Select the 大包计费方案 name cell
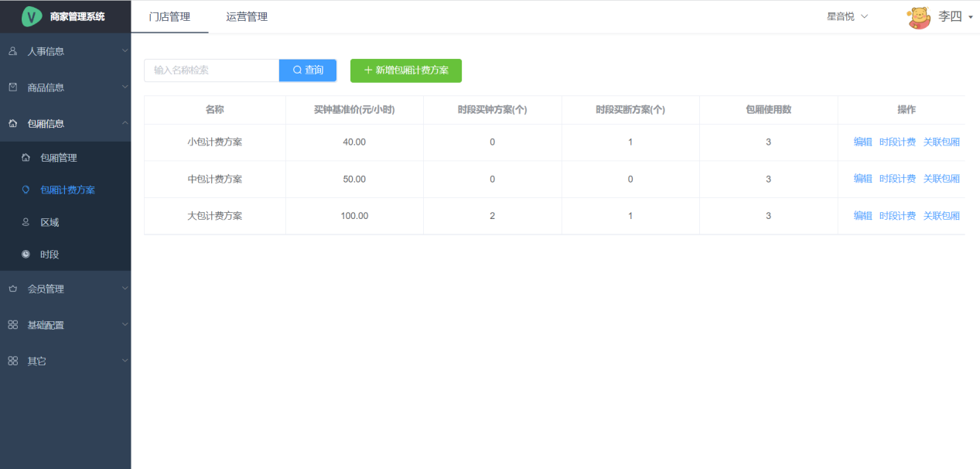 click(215, 216)
